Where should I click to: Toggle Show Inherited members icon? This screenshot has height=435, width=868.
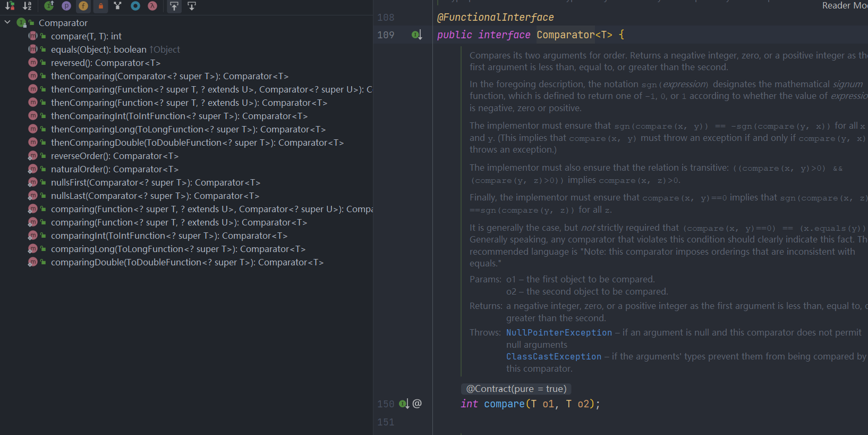pyautogui.click(x=49, y=6)
